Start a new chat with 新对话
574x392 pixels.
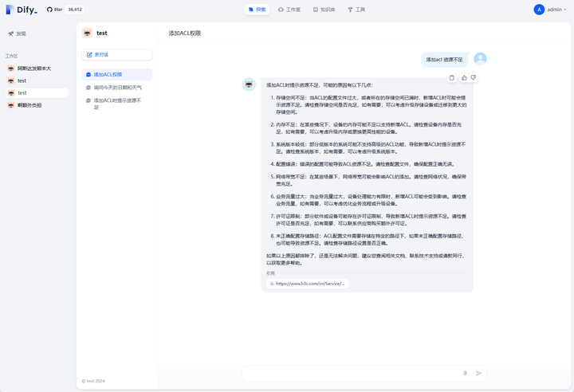click(x=116, y=55)
